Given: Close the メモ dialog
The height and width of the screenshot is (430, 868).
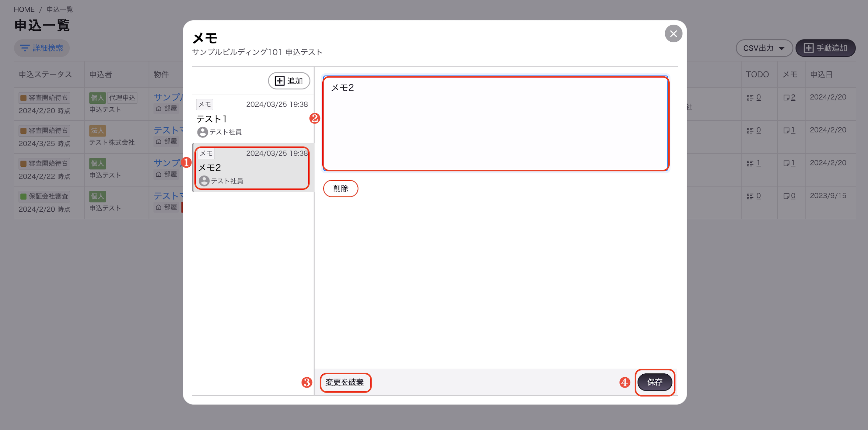Looking at the screenshot, I should [x=673, y=34].
